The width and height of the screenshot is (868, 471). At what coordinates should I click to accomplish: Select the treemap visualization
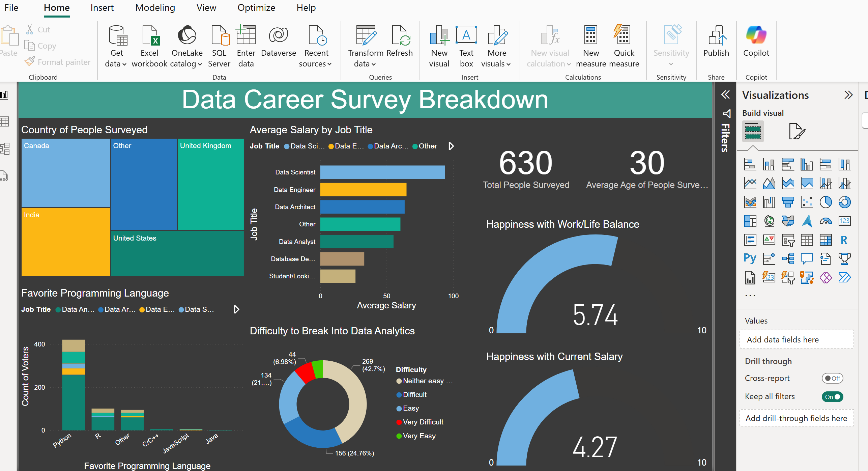(x=750, y=221)
